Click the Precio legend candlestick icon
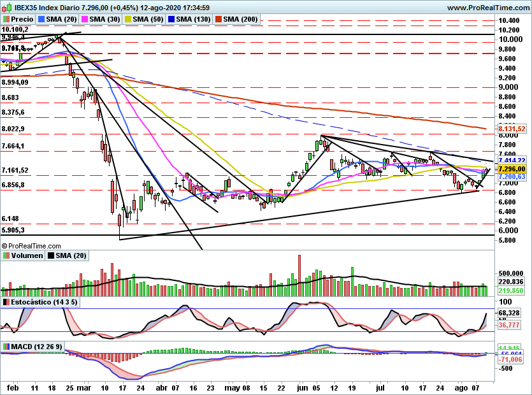The width and height of the screenshot is (532, 395). click(6, 20)
